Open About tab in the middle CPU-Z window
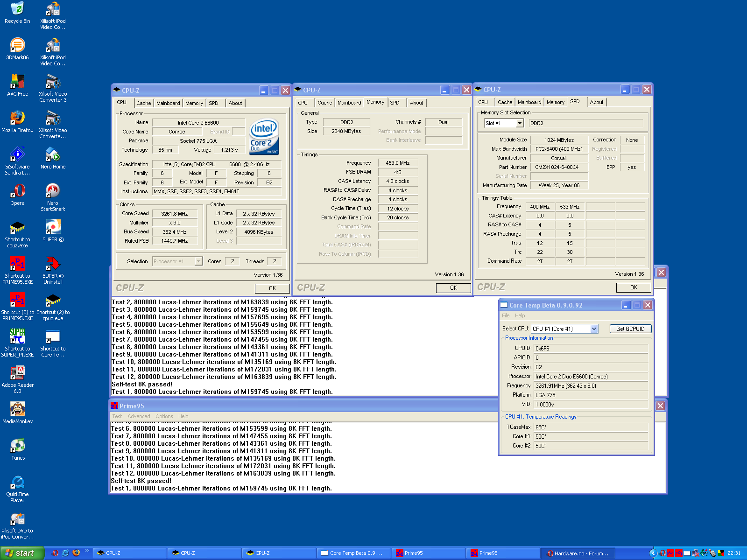The height and width of the screenshot is (560, 747). [416, 103]
